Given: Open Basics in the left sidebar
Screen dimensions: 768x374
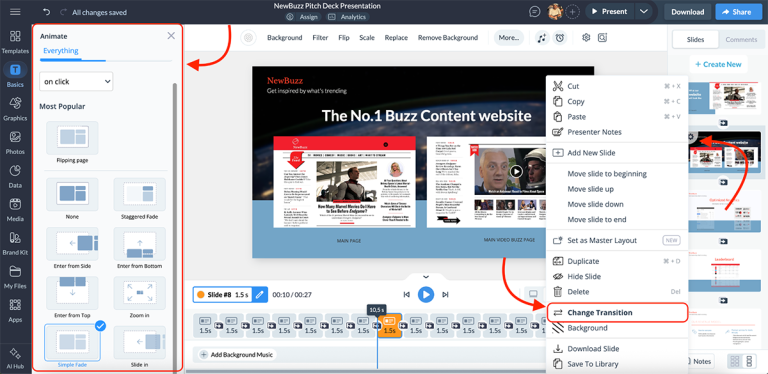Looking at the screenshot, I should 15,75.
